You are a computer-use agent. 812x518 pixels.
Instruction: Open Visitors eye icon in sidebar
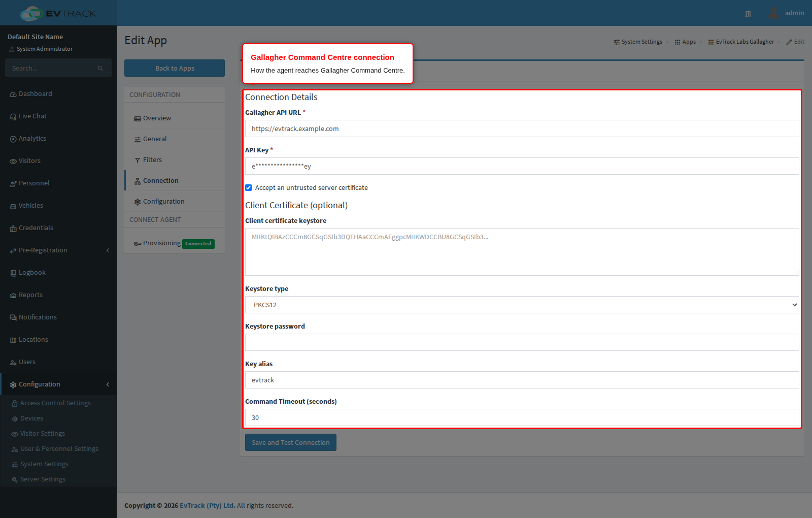13,161
